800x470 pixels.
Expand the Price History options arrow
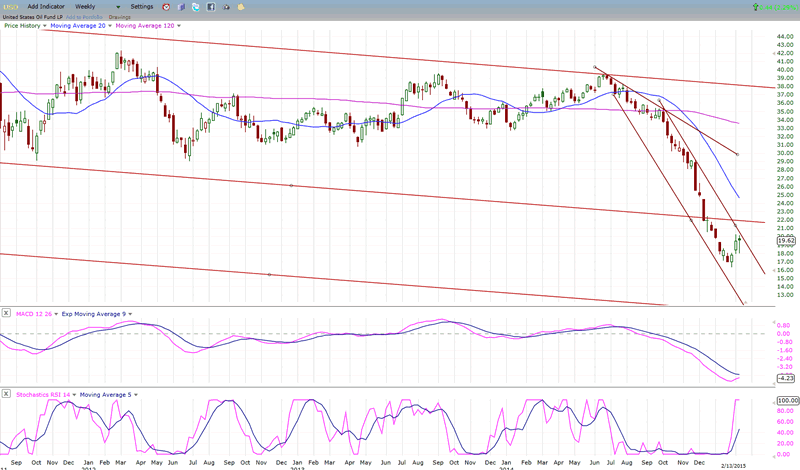pos(44,26)
